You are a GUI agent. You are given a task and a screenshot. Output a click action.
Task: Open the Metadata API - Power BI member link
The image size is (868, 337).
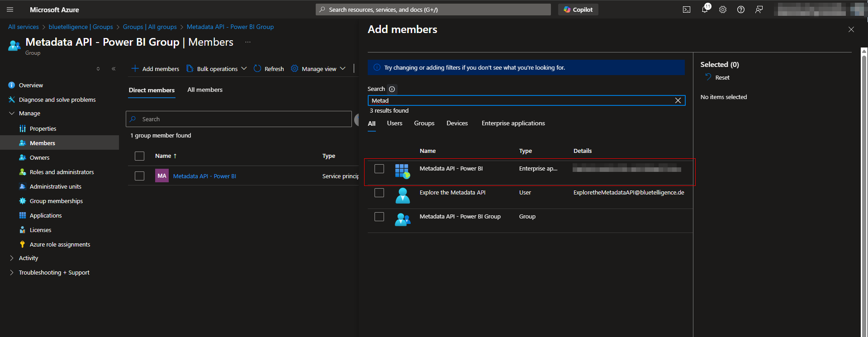tap(204, 176)
